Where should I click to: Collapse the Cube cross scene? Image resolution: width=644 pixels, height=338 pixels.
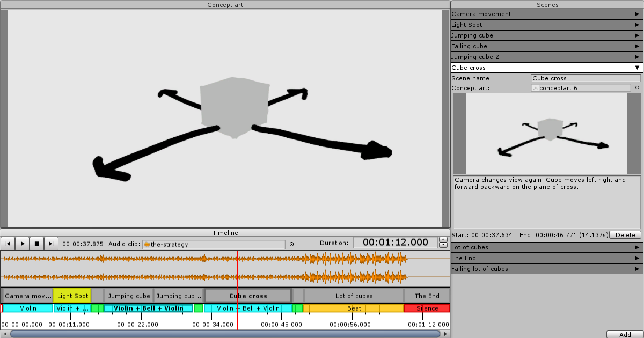638,67
